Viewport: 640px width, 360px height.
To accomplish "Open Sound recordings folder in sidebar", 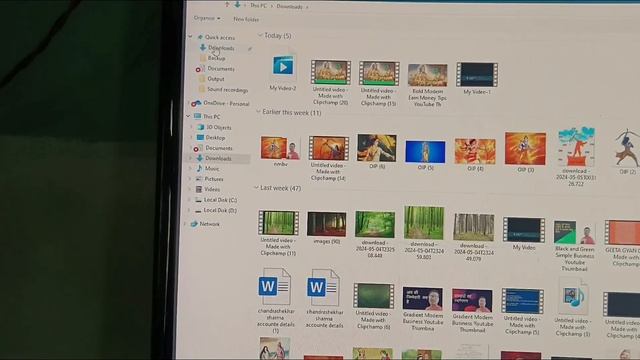I will (227, 89).
